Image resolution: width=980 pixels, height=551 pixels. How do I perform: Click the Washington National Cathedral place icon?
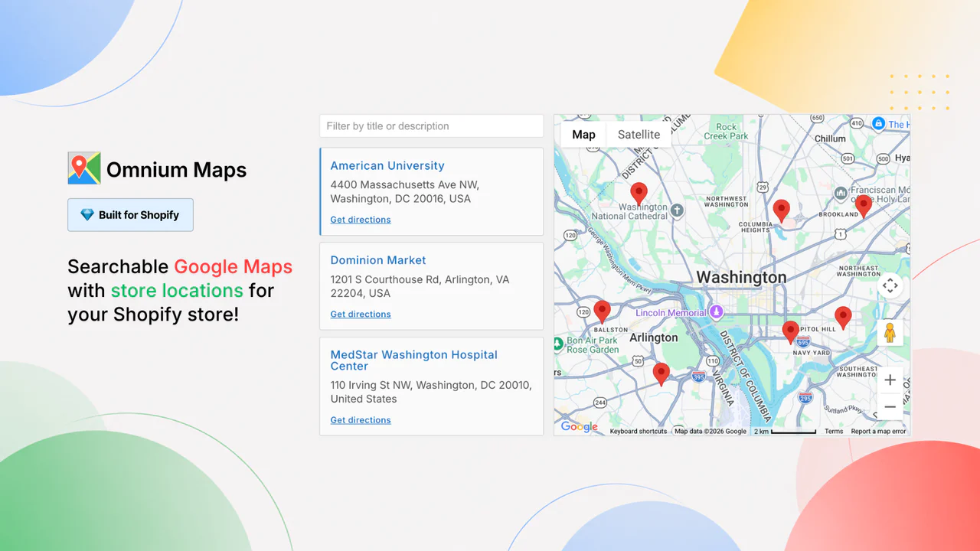point(677,210)
